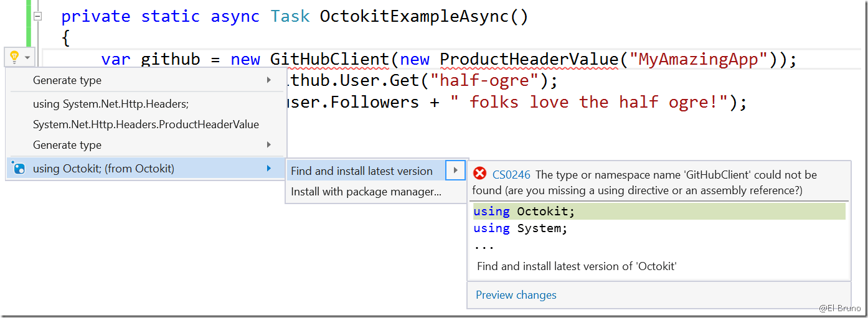
Task: Click the underlined GitHubClient in the code
Action: point(329,60)
